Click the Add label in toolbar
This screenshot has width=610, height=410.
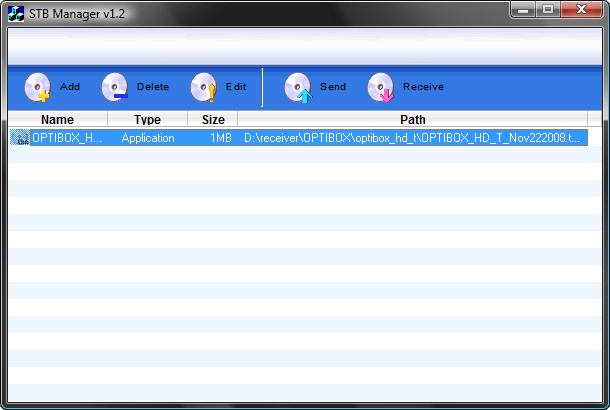[70, 86]
